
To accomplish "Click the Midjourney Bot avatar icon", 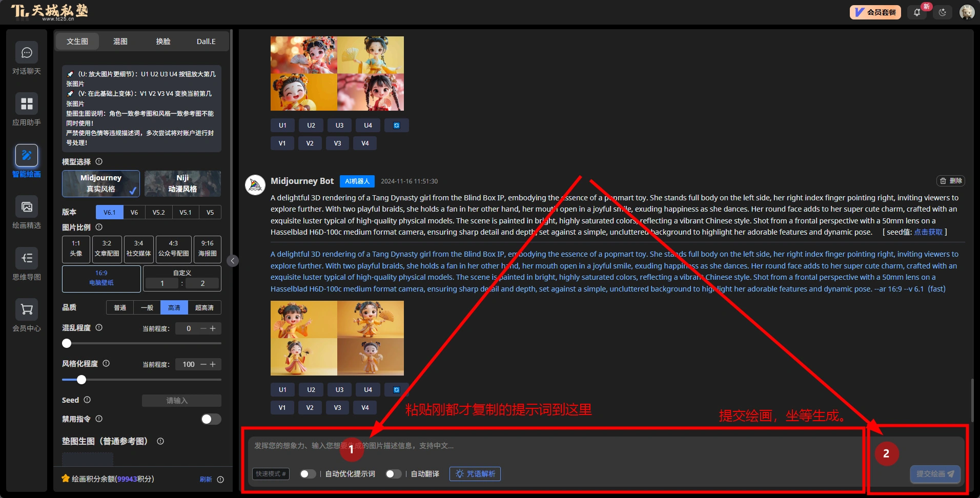I will point(255,185).
